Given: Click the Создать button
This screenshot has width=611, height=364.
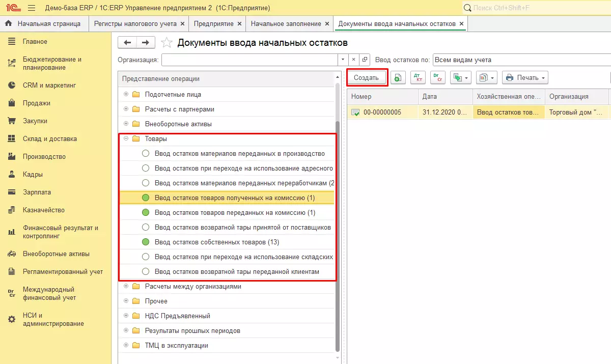Looking at the screenshot, I should point(367,78).
